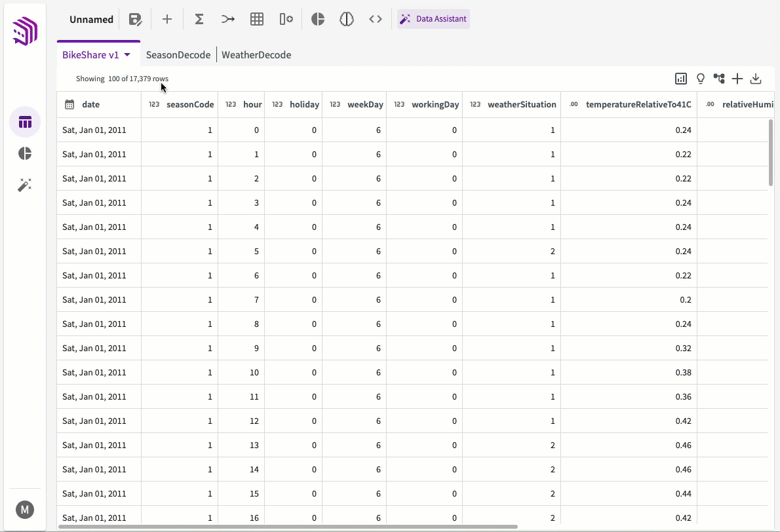Click the horizontal scrollbar at bottom
The height and width of the screenshot is (532, 780).
coord(288,527)
